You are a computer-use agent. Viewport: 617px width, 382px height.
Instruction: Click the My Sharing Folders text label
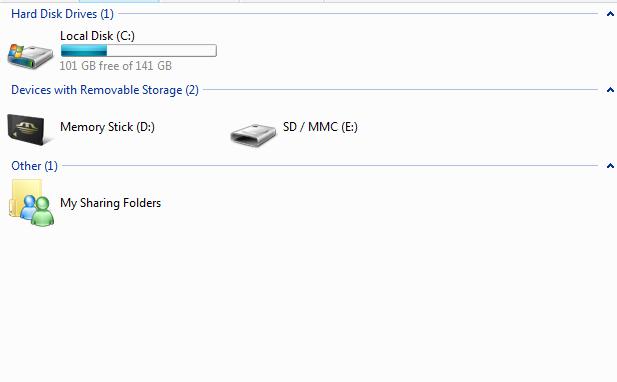(x=110, y=203)
